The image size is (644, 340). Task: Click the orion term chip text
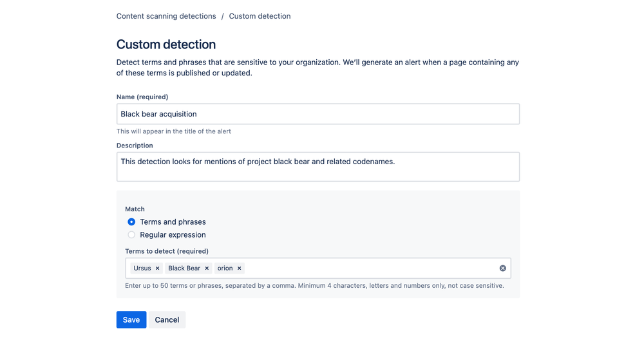[x=225, y=269]
